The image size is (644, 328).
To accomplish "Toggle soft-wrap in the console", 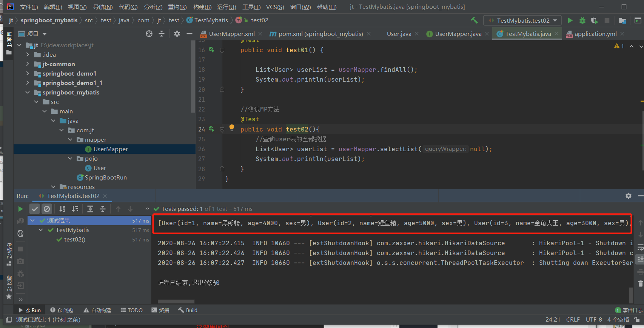I will (x=640, y=248).
